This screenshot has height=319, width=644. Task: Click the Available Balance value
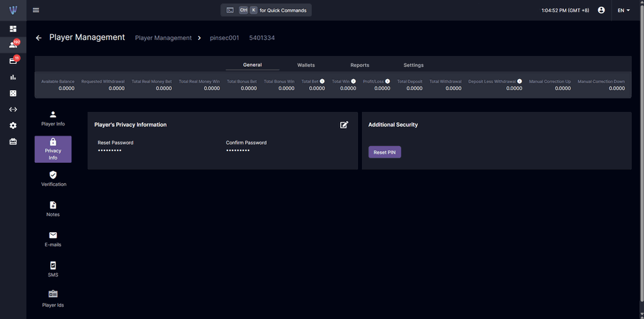tap(66, 88)
